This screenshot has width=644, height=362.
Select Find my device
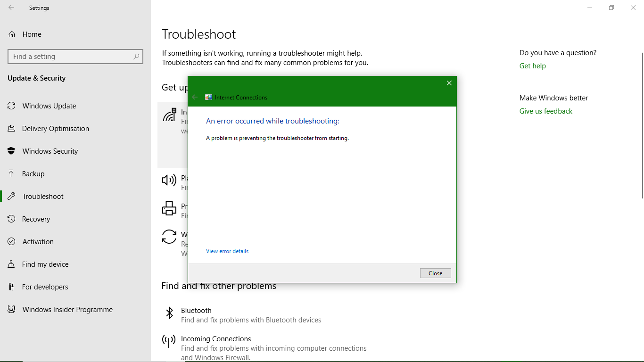75,264
